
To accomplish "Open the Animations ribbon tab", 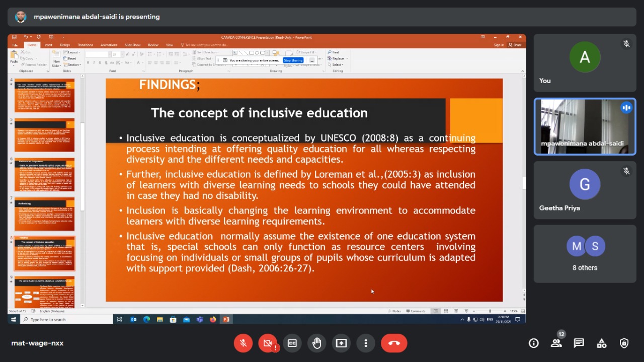I will pos(109,45).
